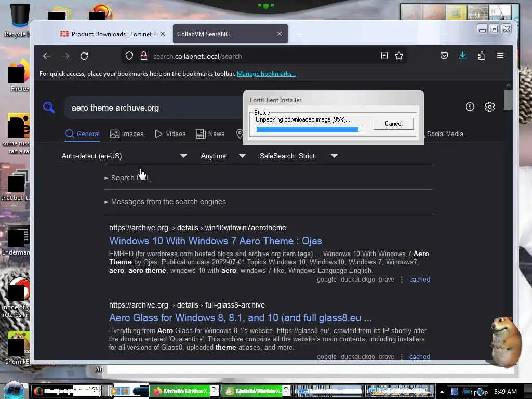
Task: Select the General search category
Action: [x=83, y=134]
